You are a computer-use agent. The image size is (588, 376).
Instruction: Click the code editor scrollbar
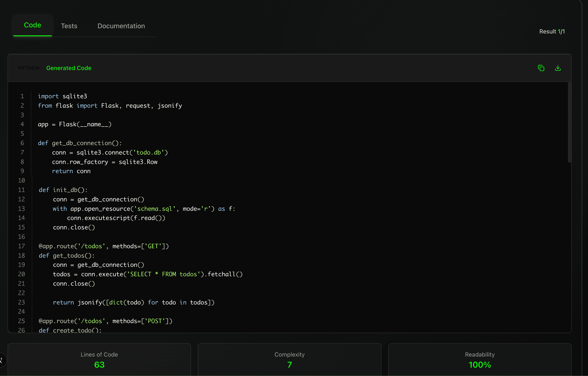click(569, 122)
